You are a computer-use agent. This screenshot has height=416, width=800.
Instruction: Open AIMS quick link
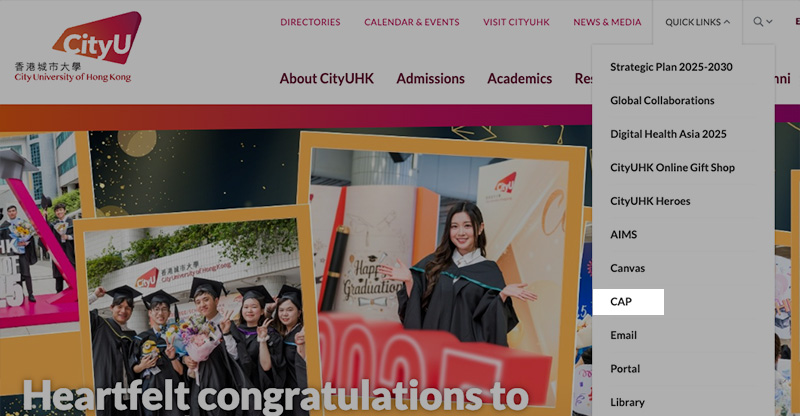pos(623,235)
